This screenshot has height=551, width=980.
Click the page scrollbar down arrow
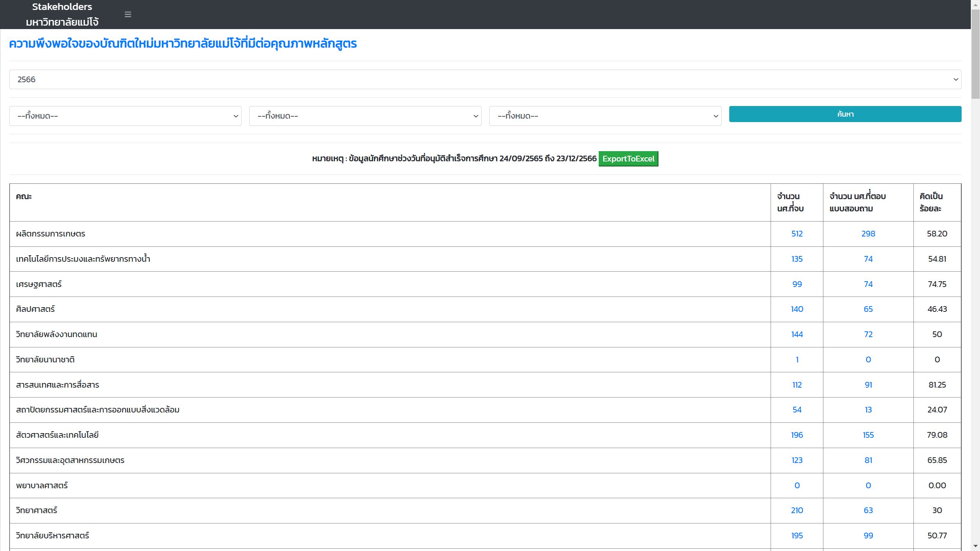pos(975,546)
